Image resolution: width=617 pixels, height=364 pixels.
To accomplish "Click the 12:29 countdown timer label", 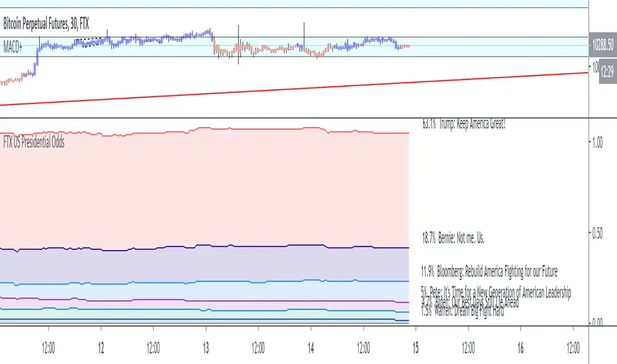I will [608, 71].
